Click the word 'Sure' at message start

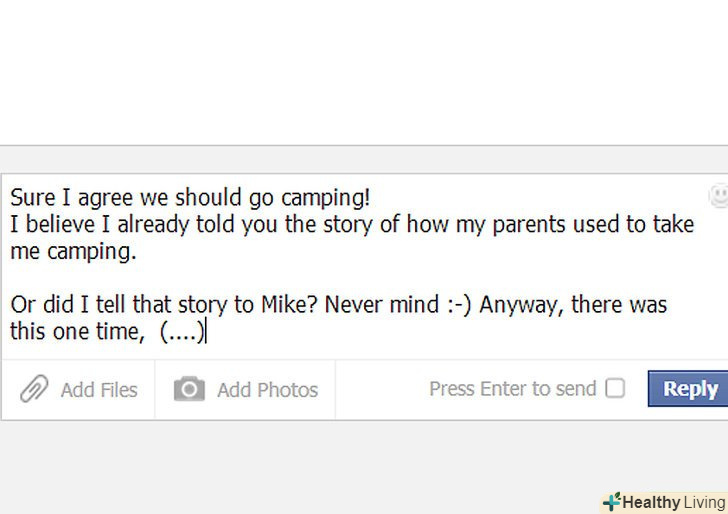pos(31,198)
